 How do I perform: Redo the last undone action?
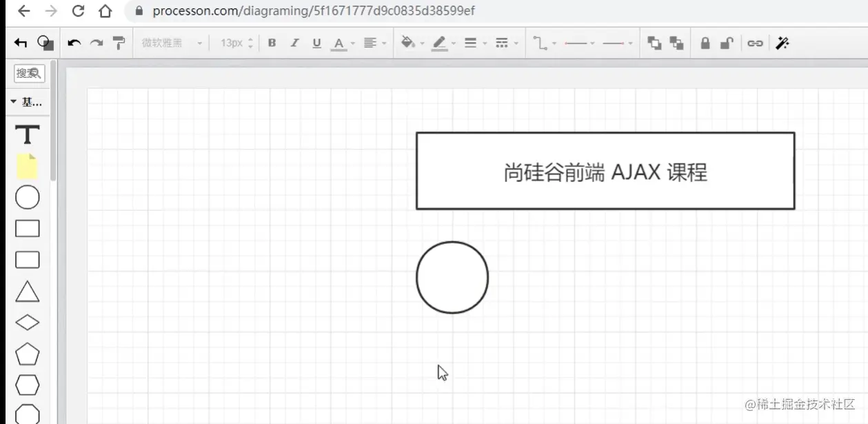click(x=97, y=43)
